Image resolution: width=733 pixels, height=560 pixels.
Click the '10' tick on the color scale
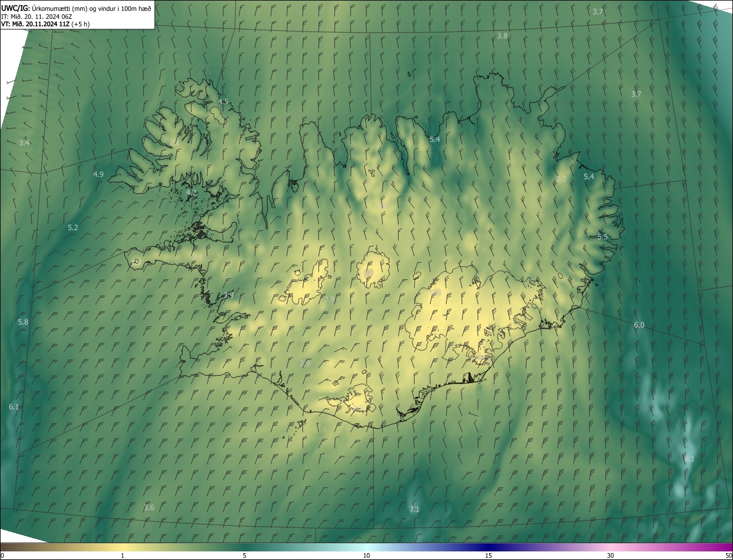[x=366, y=556]
